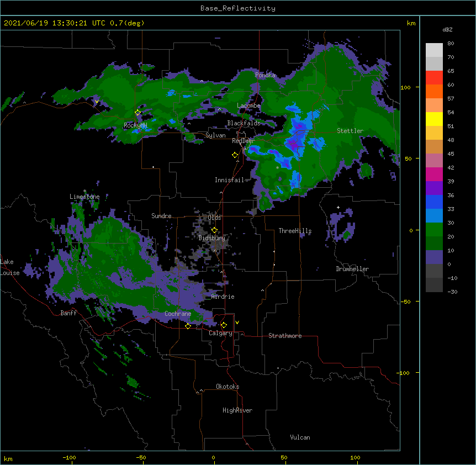
Task: Click the Lake Louise label
Action: (x=10, y=267)
